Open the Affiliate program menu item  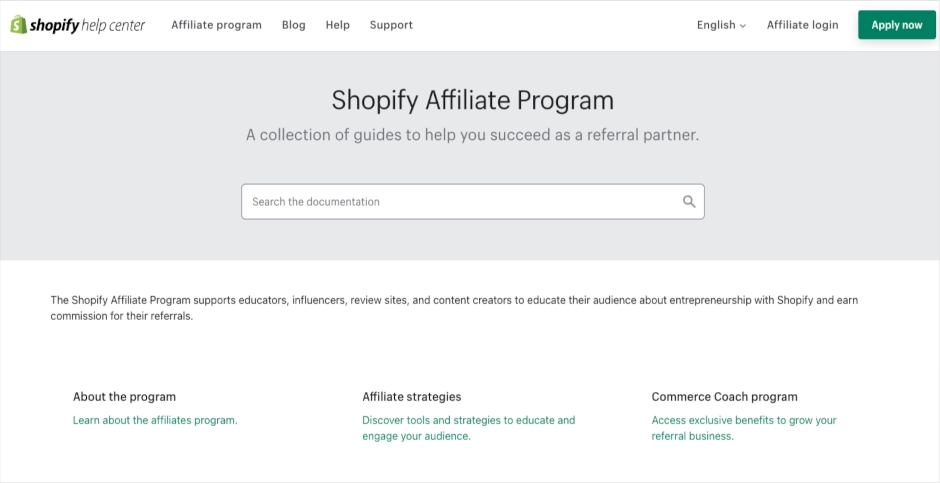[216, 25]
